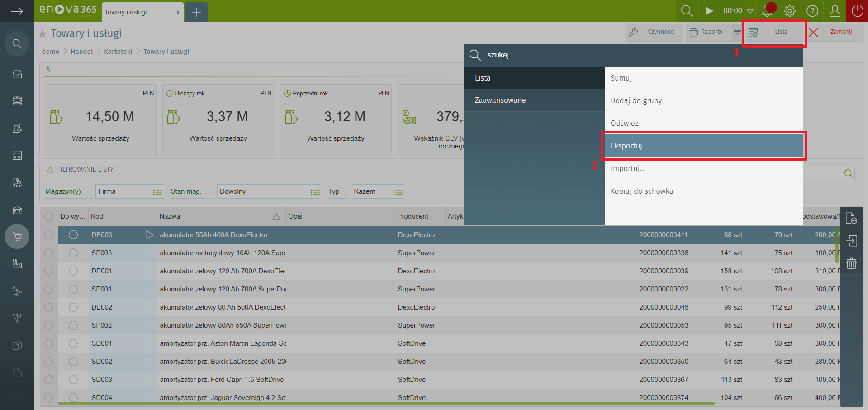This screenshot has width=868, height=410.
Task: Click the notifications bell icon
Action: pos(768,11)
